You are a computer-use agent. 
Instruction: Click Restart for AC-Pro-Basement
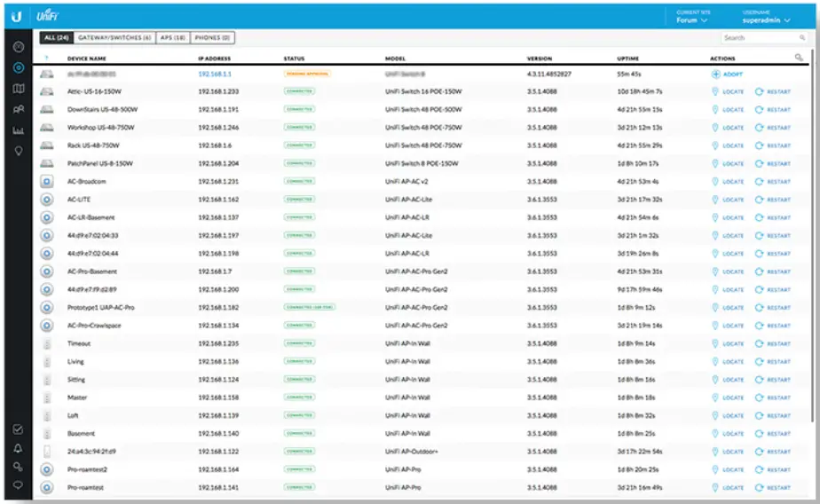click(773, 272)
